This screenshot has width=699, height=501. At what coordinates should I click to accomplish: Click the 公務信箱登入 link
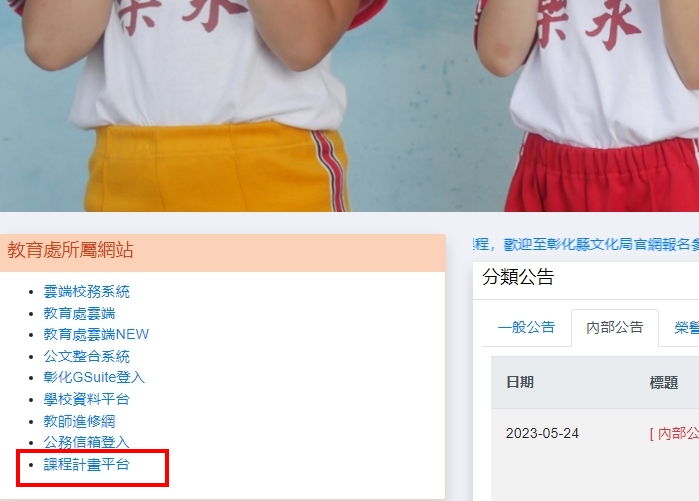click(86, 442)
